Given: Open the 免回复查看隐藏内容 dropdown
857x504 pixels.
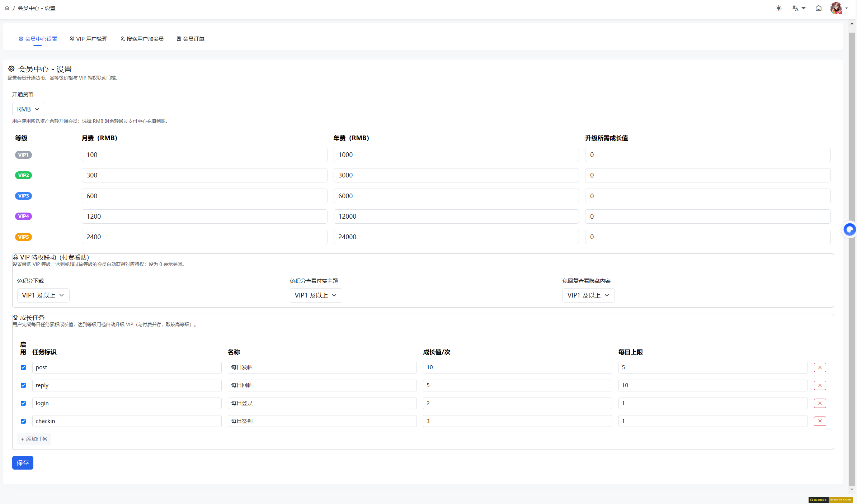Looking at the screenshot, I should 588,295.
